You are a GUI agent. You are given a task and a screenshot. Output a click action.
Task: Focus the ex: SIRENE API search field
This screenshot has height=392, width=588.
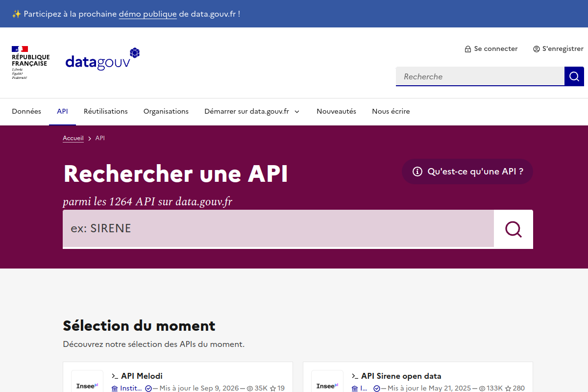[278, 228]
